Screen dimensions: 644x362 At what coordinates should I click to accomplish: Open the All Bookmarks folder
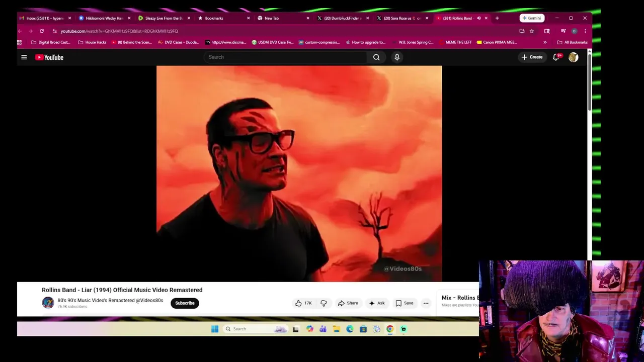pos(573,42)
